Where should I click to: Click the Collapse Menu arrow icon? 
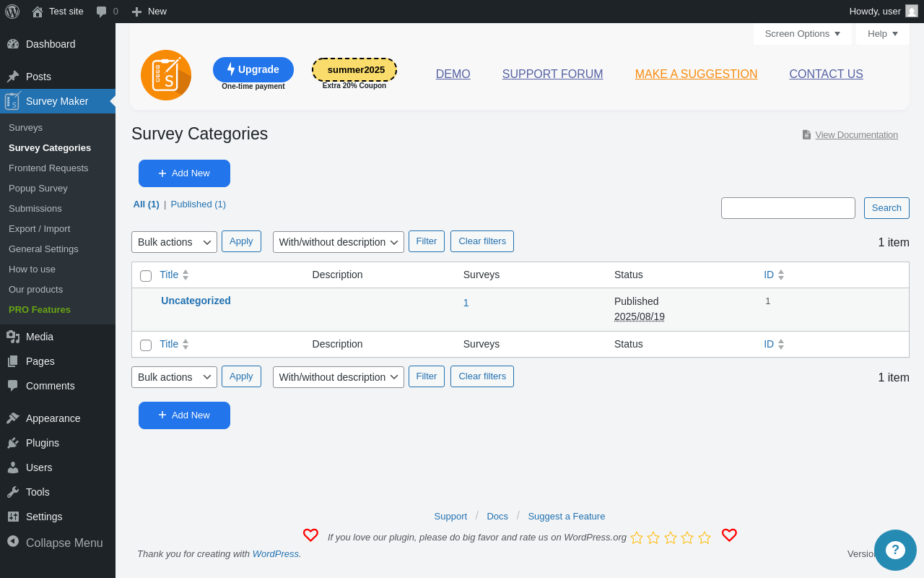click(13, 541)
